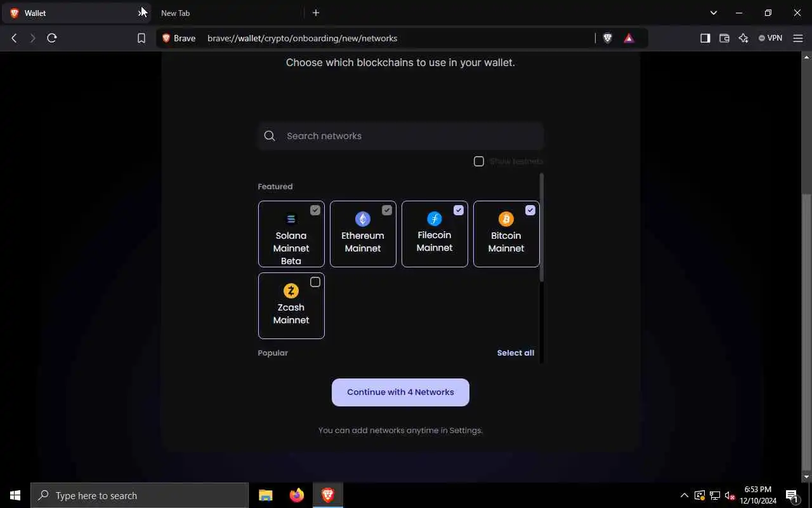Check the Zcash Mainnet checkbox
Viewport: 812px width, 508px height.
[x=315, y=282]
